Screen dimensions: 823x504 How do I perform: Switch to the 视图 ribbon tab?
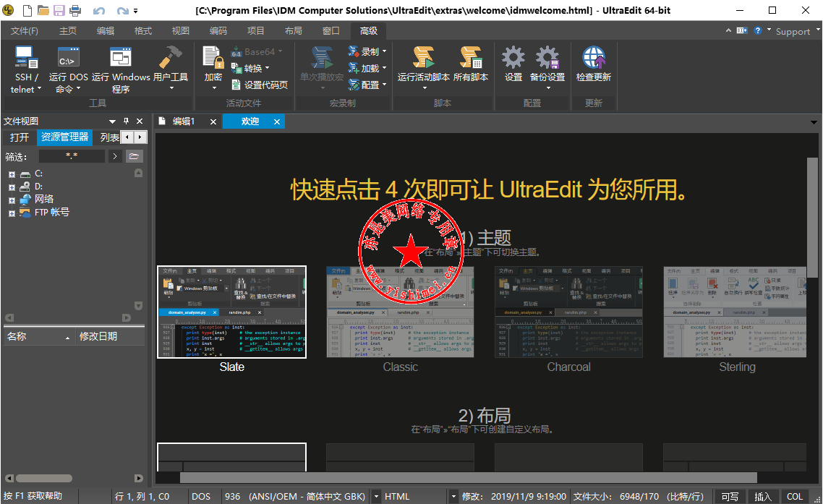(x=181, y=31)
